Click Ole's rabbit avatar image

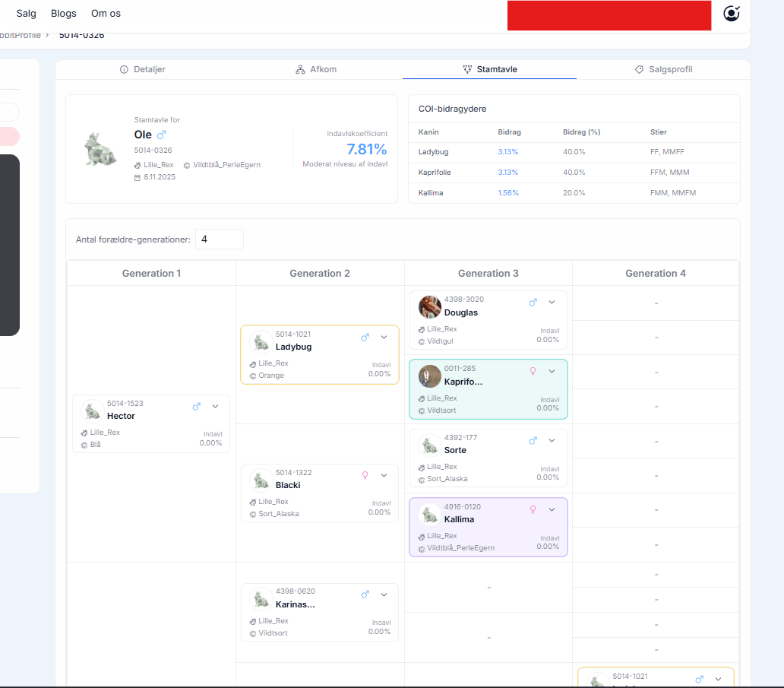pos(100,149)
